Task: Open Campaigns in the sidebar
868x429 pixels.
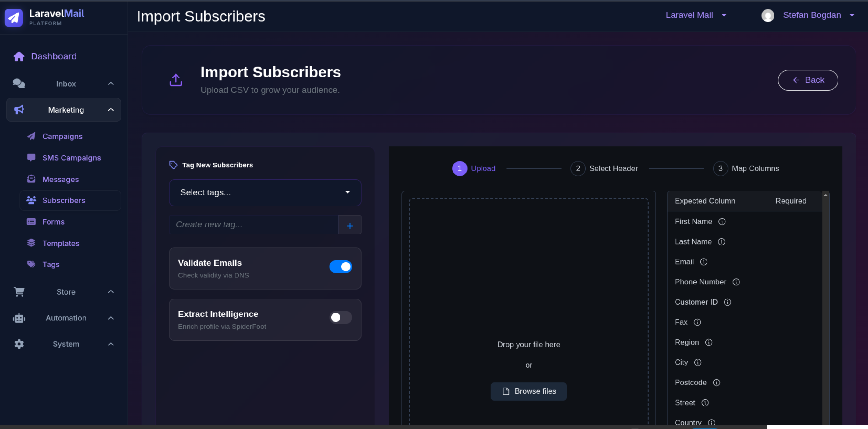Action: (62, 136)
